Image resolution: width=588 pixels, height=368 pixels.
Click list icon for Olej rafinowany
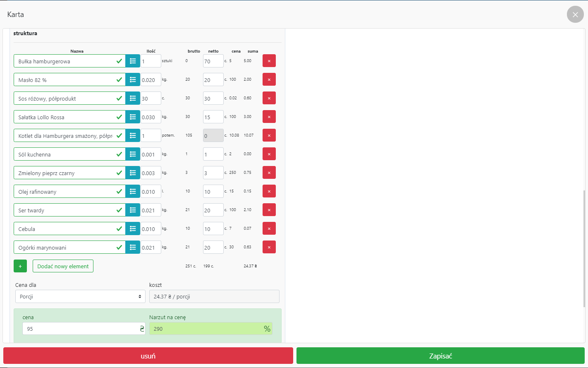[x=133, y=191]
